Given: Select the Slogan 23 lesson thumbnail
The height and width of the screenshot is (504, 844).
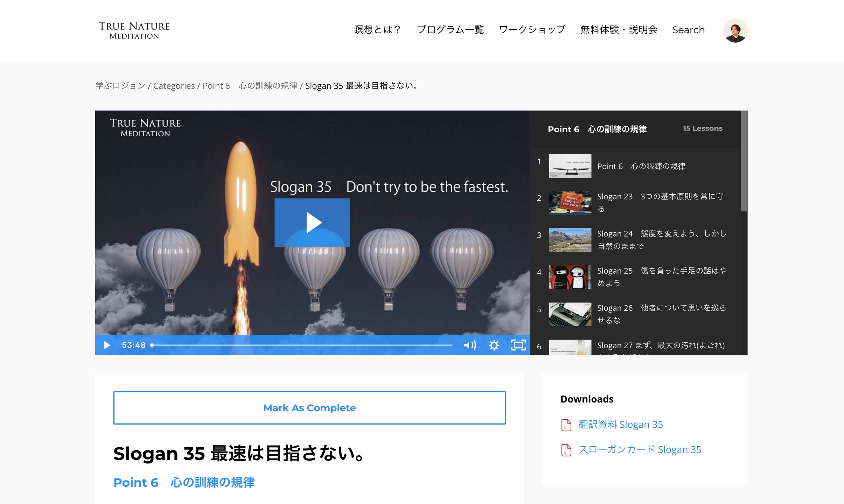Looking at the screenshot, I should pyautogui.click(x=570, y=203).
